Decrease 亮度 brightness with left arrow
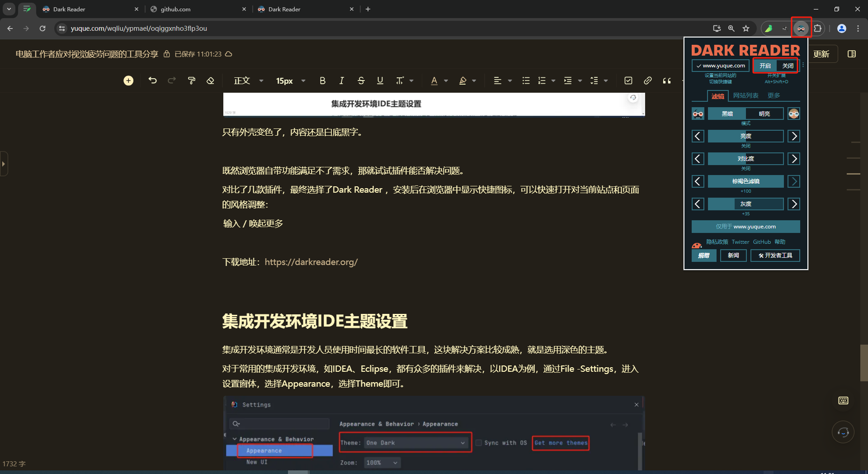Image resolution: width=868 pixels, height=474 pixels. (x=698, y=136)
